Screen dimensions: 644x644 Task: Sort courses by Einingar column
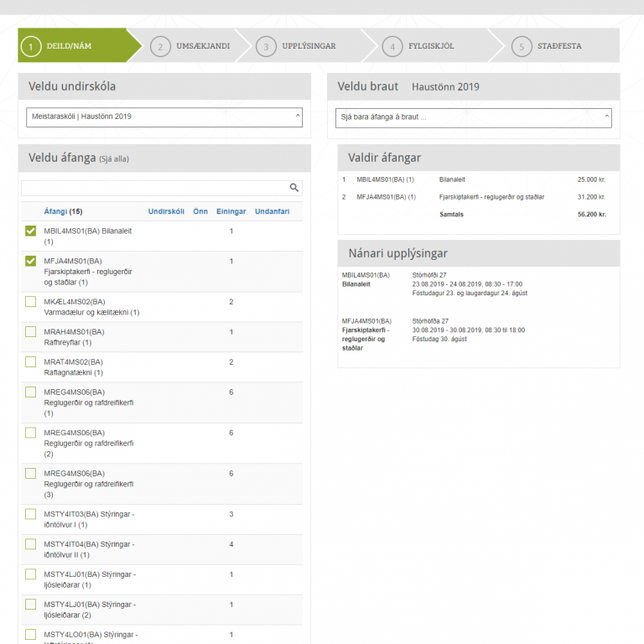pyautogui.click(x=231, y=211)
